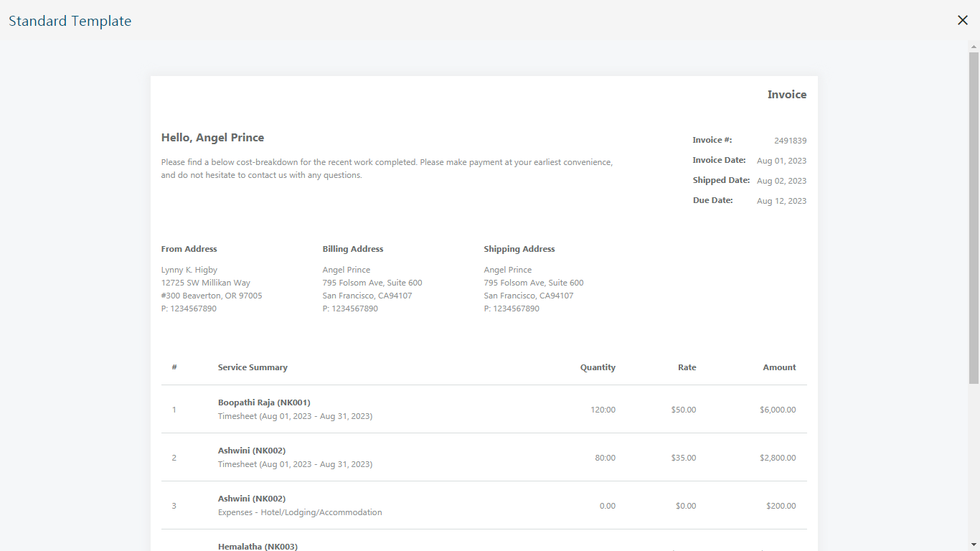Click San Francisco, CA94107 under Shipping Address
980x551 pixels.
pyautogui.click(x=529, y=296)
